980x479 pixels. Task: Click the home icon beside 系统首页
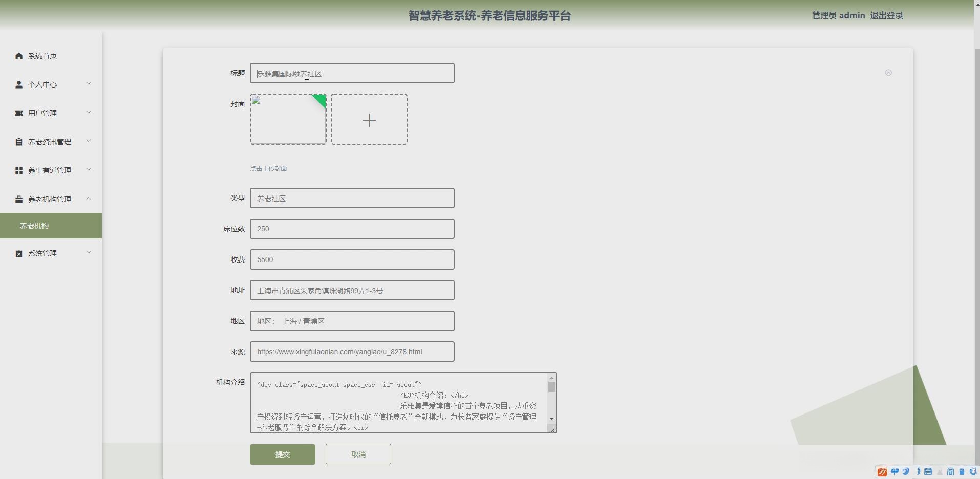click(x=19, y=56)
